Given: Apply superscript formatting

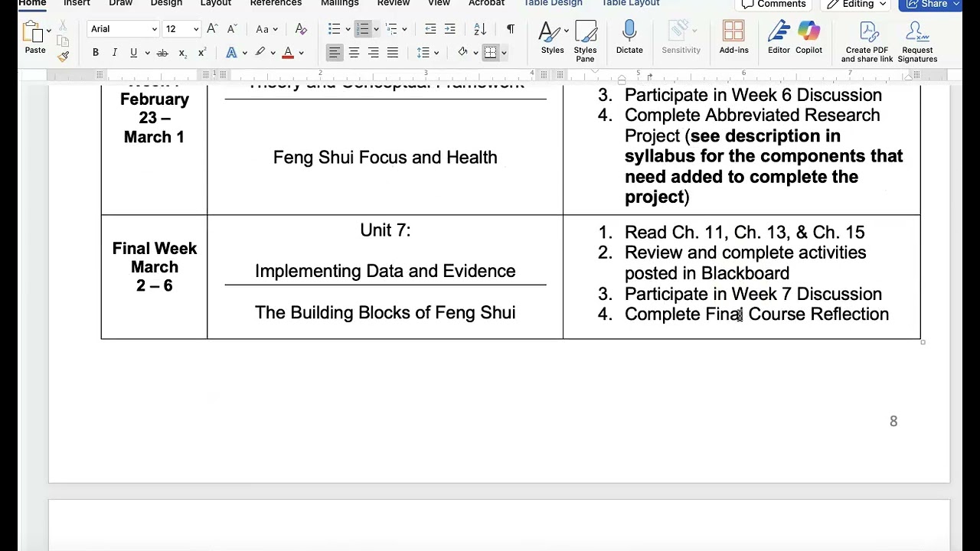Looking at the screenshot, I should [201, 53].
